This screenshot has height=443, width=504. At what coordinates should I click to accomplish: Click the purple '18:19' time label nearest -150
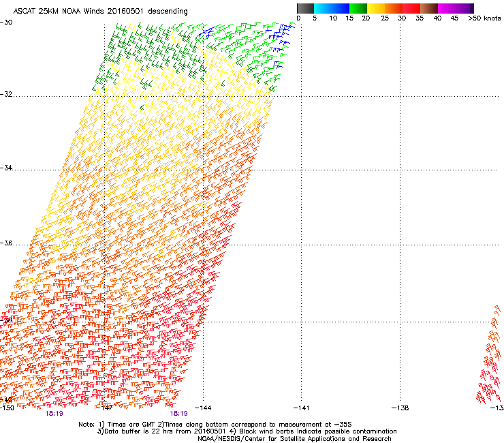pos(54,414)
